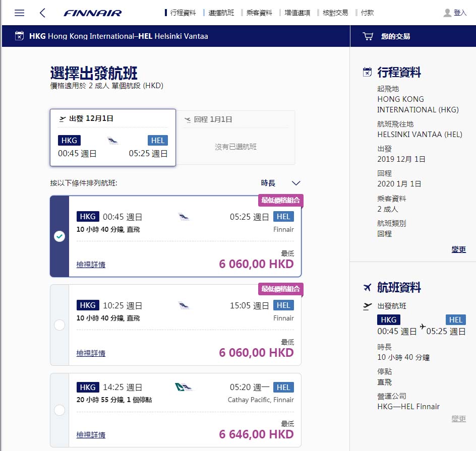Click the Finnair logo
Viewport: 476px width, 451px height.
[x=93, y=13]
